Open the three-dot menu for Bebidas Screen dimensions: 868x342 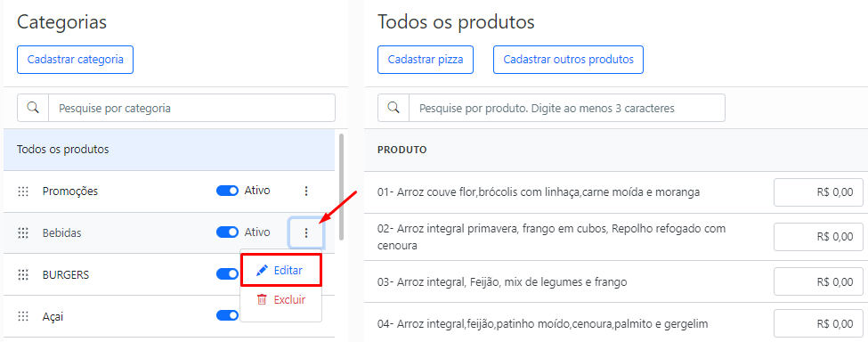pyautogui.click(x=306, y=233)
